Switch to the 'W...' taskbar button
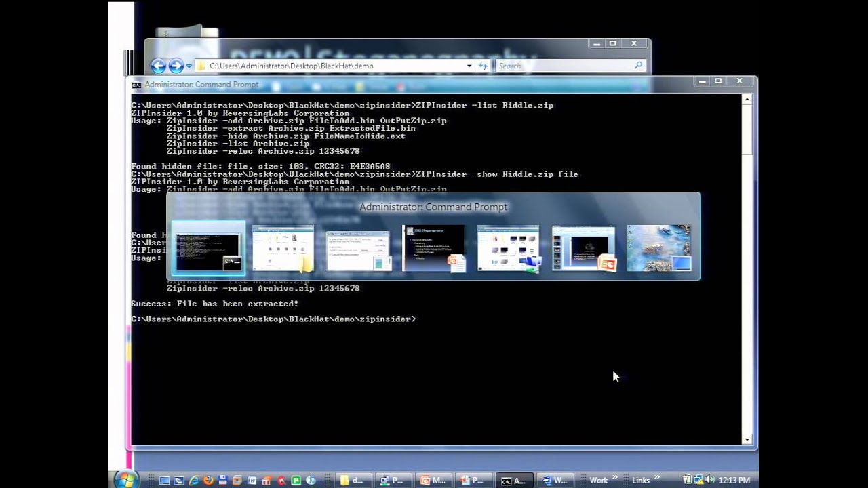 coord(555,481)
